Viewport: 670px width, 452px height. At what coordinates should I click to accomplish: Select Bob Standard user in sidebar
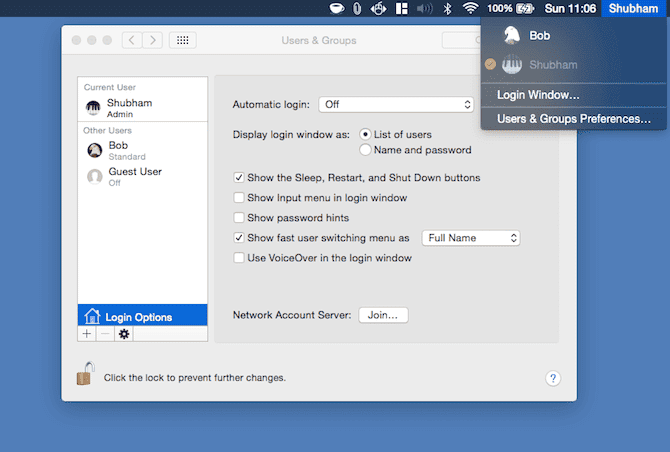(142, 150)
